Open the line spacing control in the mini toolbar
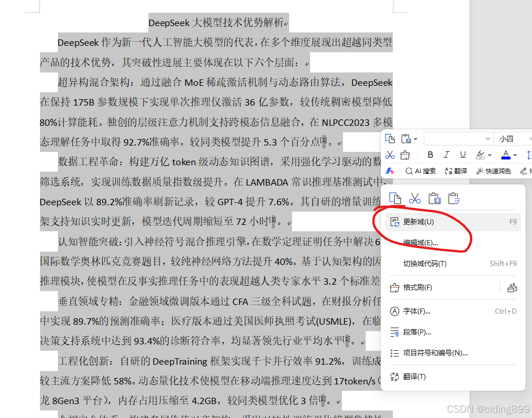Image resolution: width=532 pixels, height=418 pixels. [x=529, y=155]
